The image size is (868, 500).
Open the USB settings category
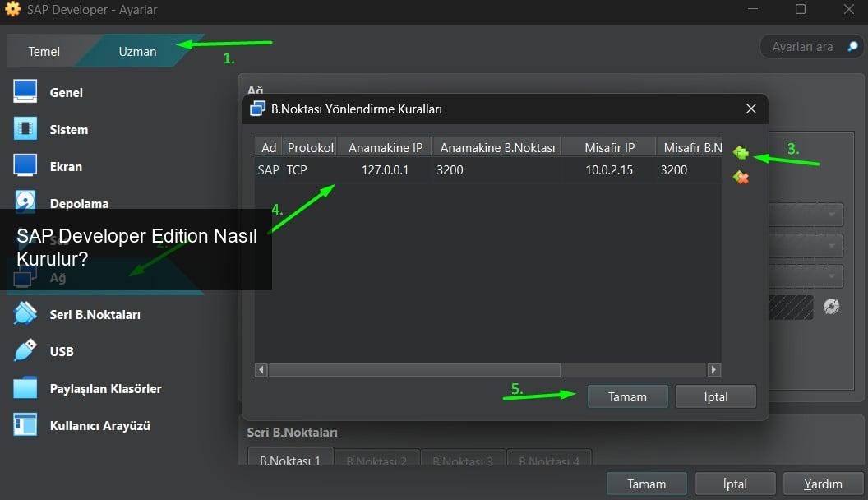62,351
